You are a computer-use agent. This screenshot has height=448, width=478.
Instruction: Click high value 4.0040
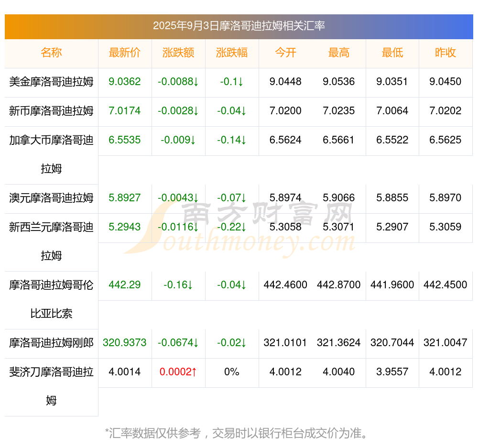(339, 372)
